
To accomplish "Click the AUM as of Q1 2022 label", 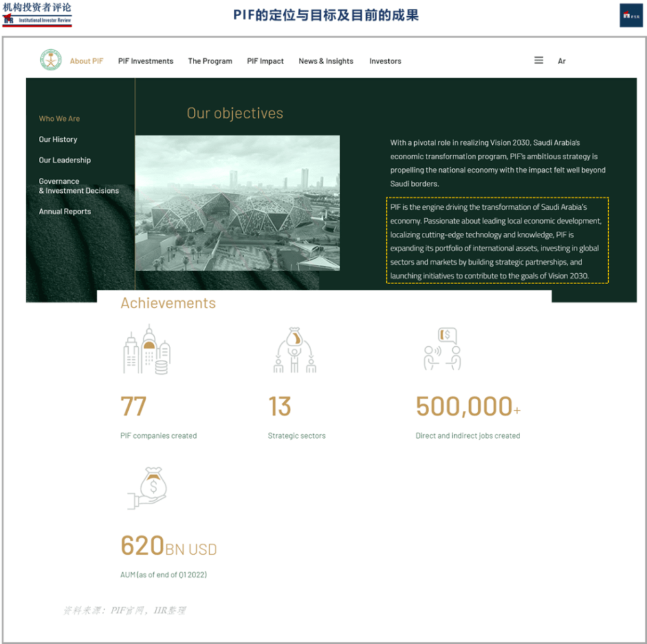I will point(164,575).
